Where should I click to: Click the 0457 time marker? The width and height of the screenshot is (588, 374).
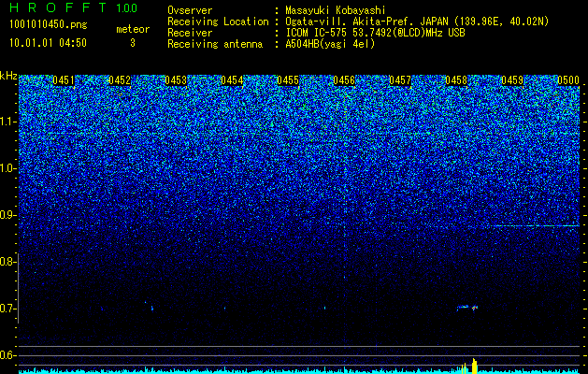coord(400,80)
